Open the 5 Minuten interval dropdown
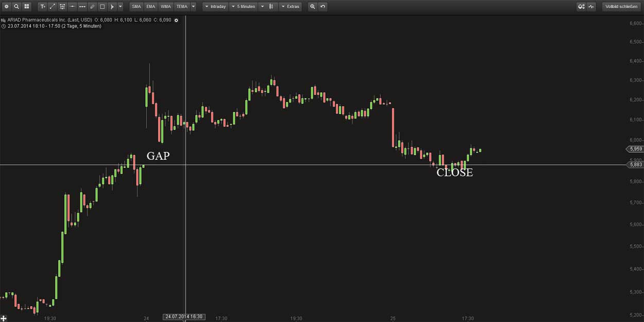 (x=244, y=6)
